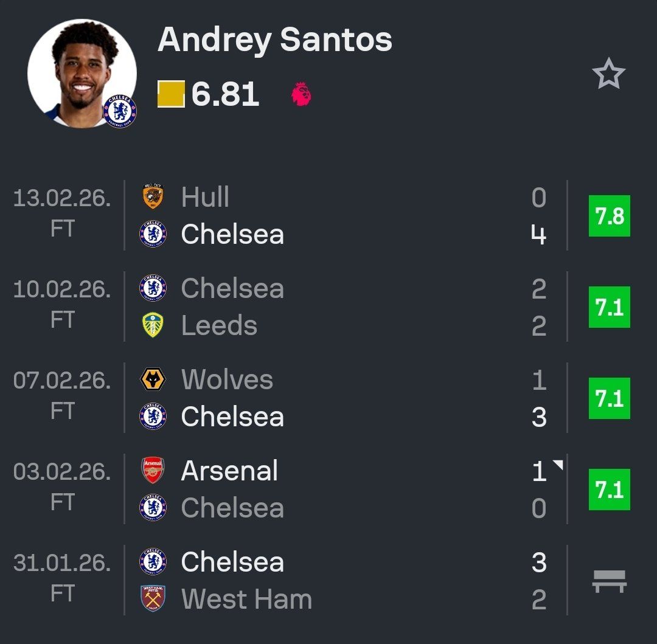
Task: Open the Chelsea vs Leeds match entry
Action: point(335,306)
